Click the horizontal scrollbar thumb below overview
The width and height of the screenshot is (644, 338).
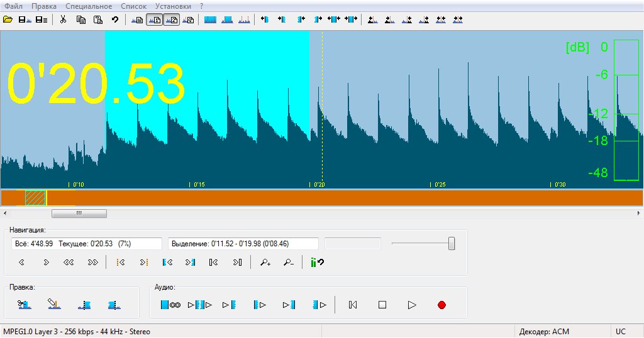coord(79,213)
